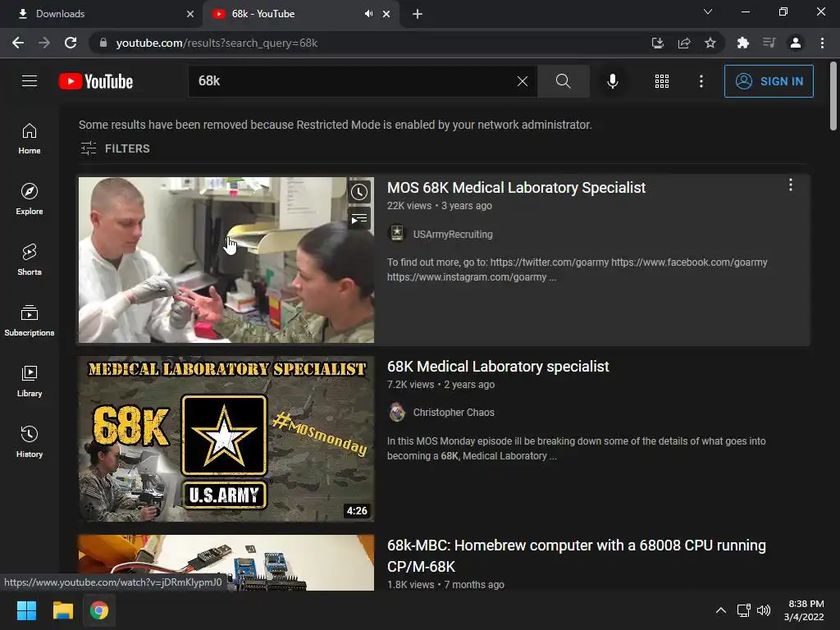Open Library in the sidebar
Image resolution: width=840 pixels, height=630 pixels.
[30, 381]
